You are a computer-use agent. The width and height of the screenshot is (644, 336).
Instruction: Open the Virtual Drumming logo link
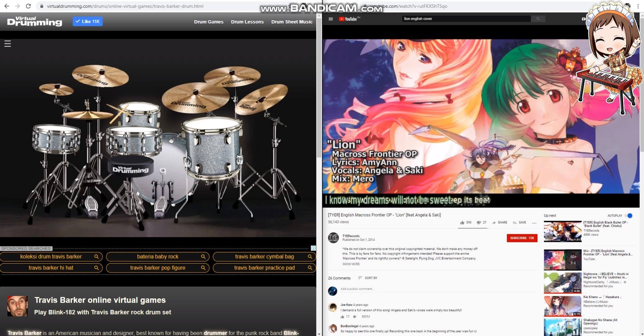(x=34, y=21)
